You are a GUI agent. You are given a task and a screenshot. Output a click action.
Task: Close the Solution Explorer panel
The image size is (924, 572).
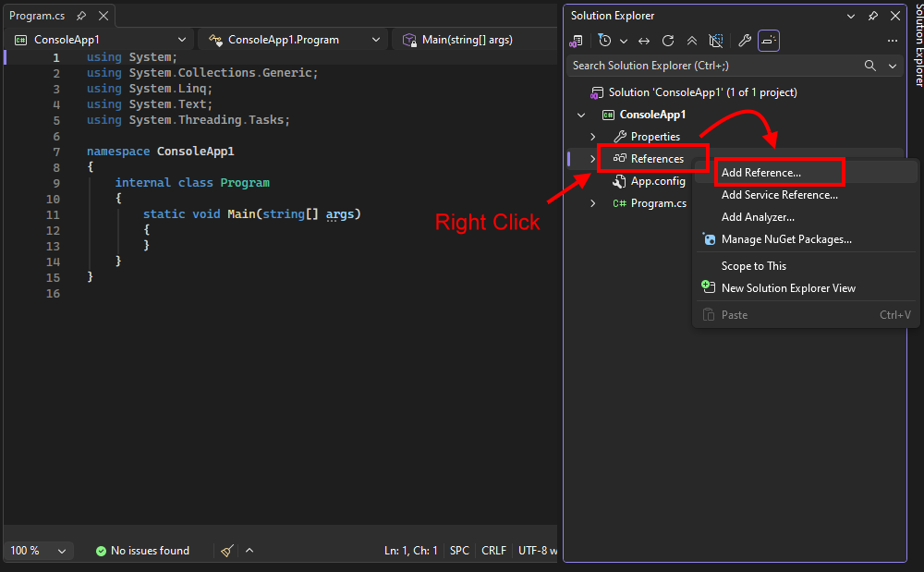click(894, 16)
